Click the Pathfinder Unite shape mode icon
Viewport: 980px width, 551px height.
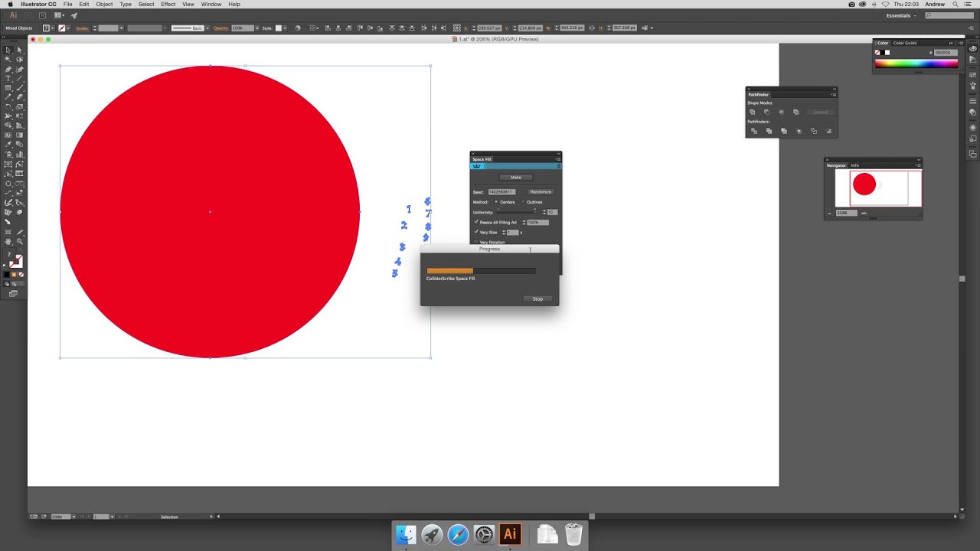coord(753,112)
